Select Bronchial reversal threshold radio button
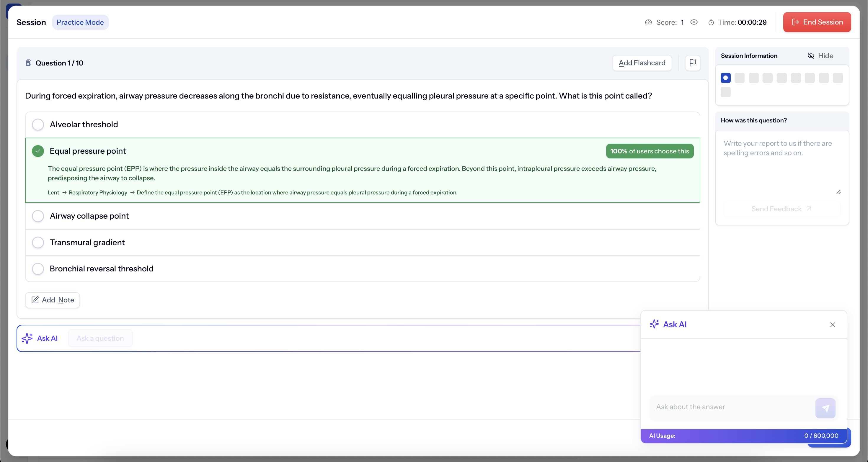This screenshot has width=868, height=462. pos(38,269)
